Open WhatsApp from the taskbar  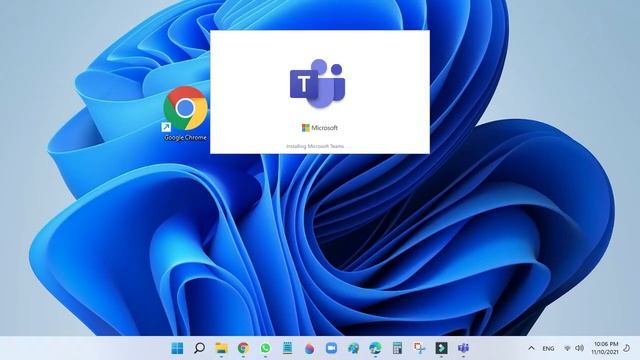coord(265,348)
